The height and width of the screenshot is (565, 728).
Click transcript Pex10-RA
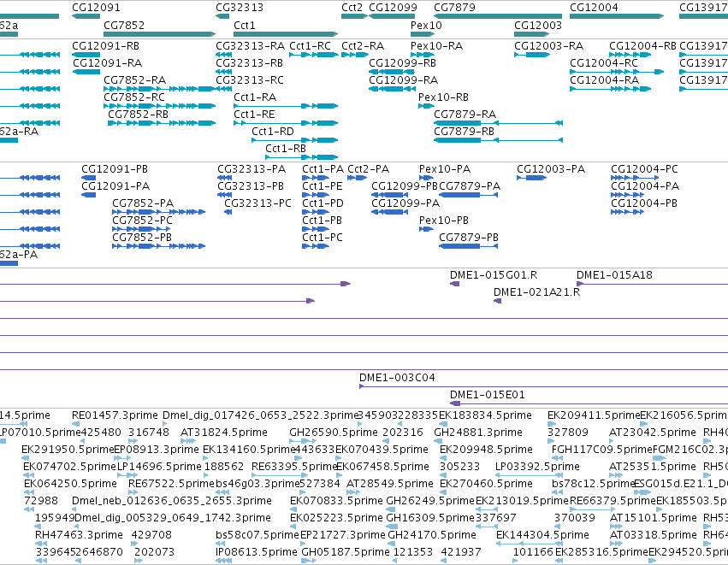436,46
